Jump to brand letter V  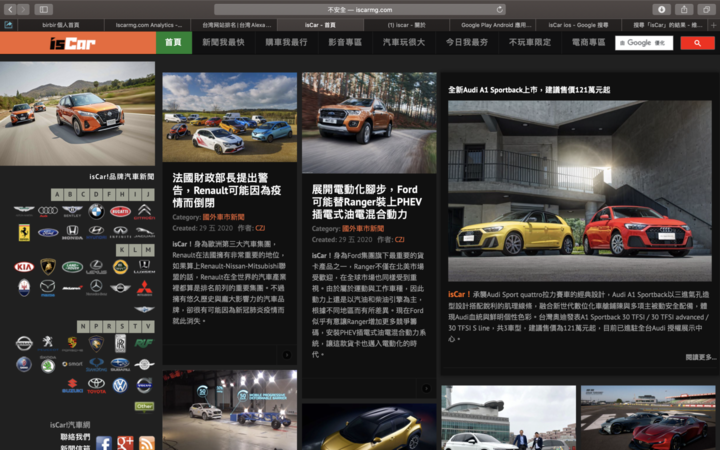(148, 326)
